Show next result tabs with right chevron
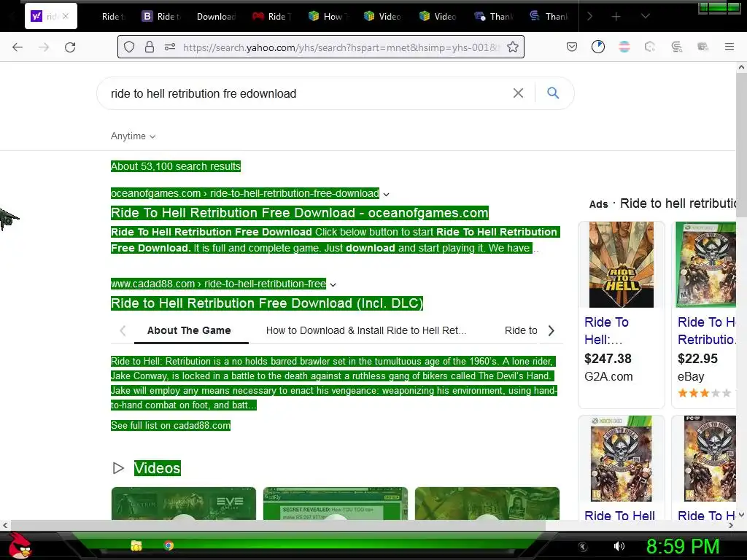Viewport: 747px width, 560px height. click(551, 330)
